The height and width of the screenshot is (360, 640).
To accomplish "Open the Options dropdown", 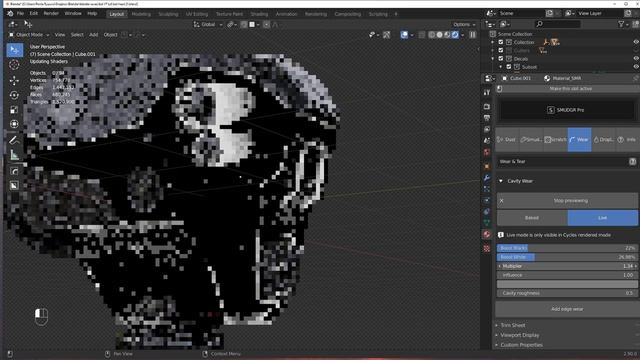I will pos(464,24).
